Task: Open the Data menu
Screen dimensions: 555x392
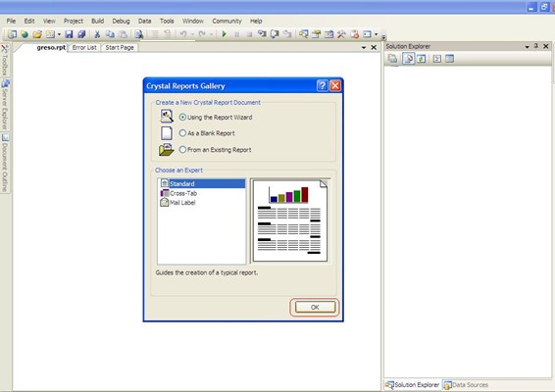Action: click(144, 21)
